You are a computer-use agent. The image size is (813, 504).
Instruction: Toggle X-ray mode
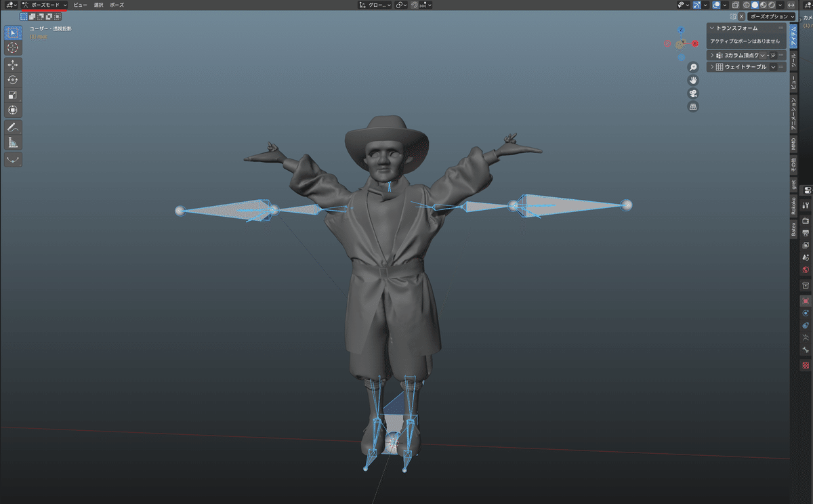click(x=736, y=5)
